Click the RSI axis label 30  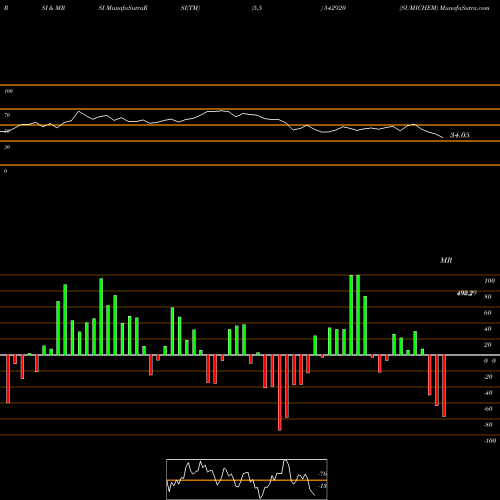7,147
